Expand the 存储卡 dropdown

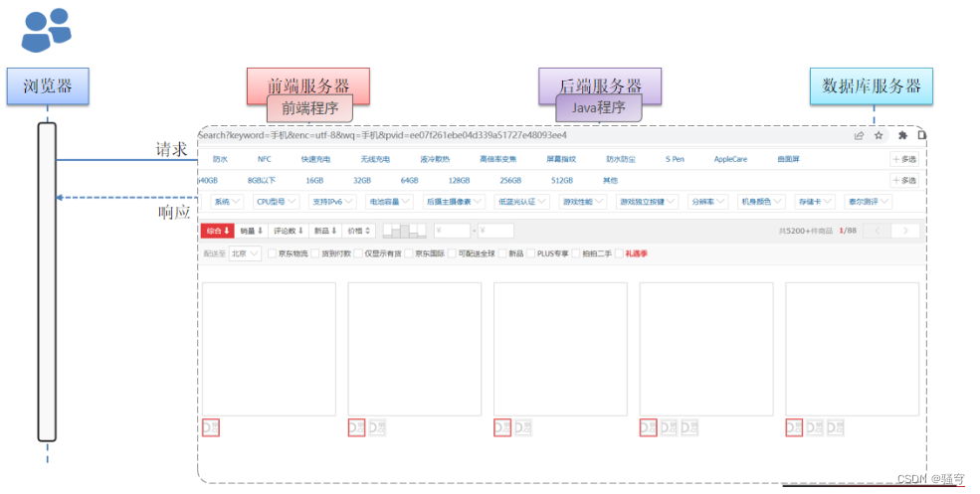tap(815, 202)
